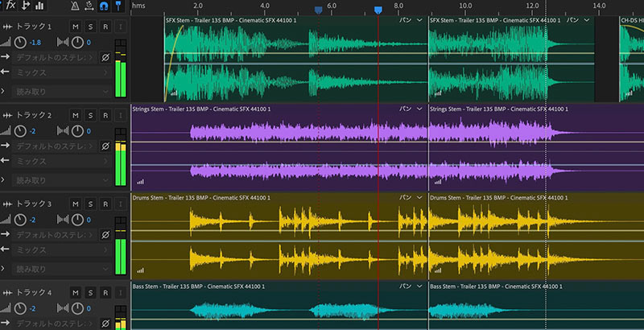Click the clip volume icon on first Strings Stem clip
This screenshot has height=330, width=644.
(x=140, y=182)
